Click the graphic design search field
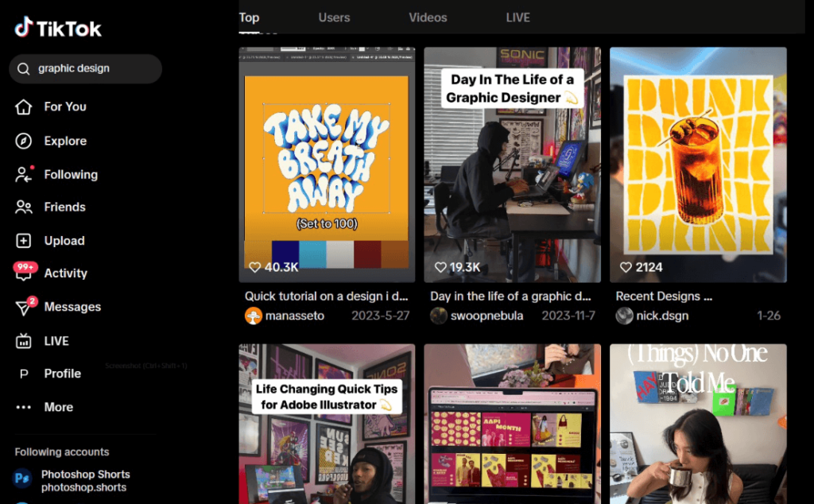The height and width of the screenshot is (504, 814). tap(87, 69)
